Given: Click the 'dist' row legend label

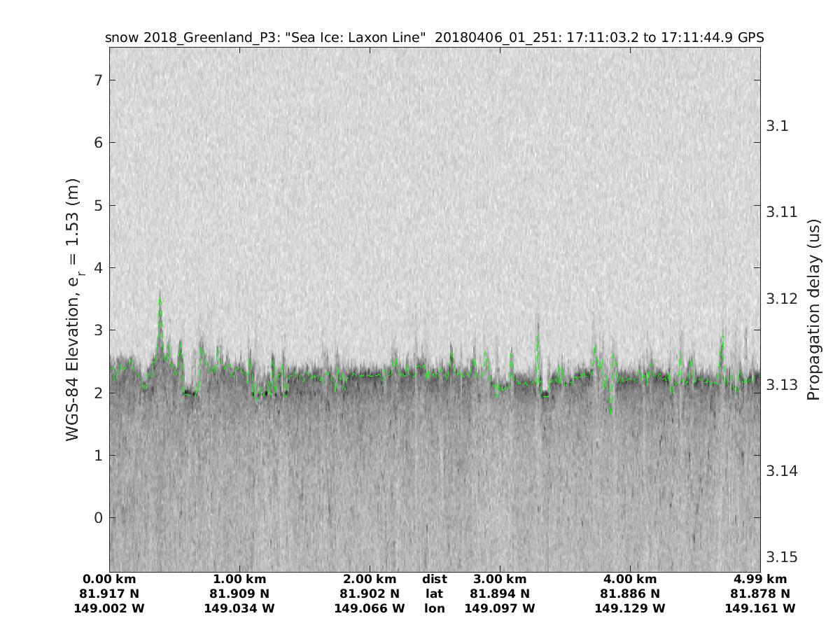Looking at the screenshot, I should tap(434, 580).
